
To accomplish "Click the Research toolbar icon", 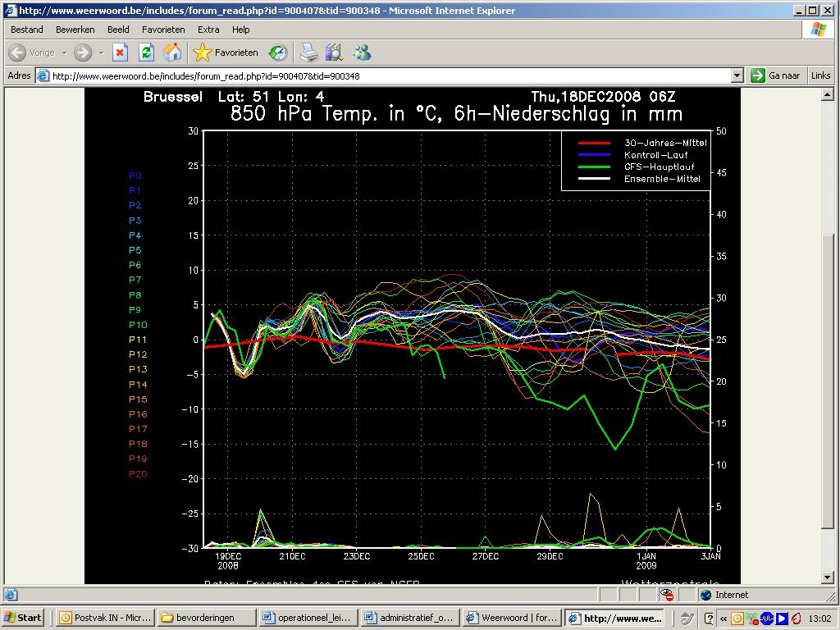I will [x=334, y=52].
